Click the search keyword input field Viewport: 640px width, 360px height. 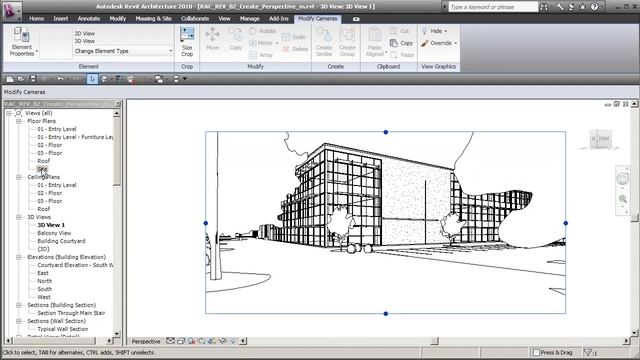point(493,7)
